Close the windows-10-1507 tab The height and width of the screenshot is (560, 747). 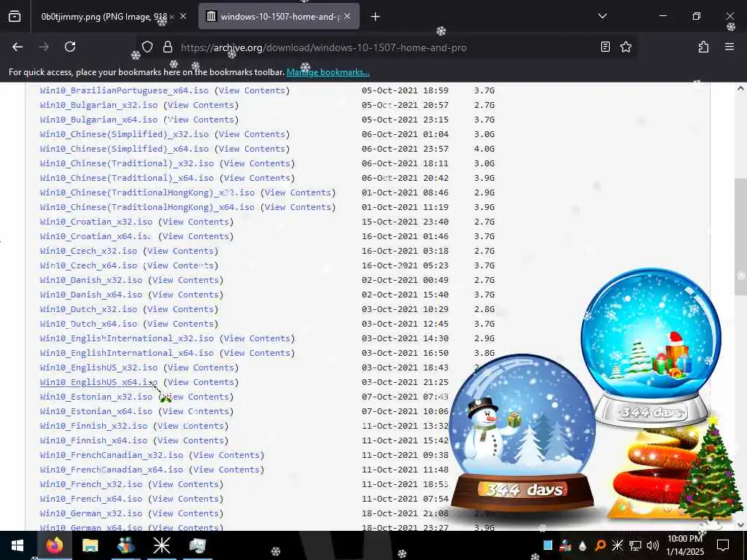[347, 17]
